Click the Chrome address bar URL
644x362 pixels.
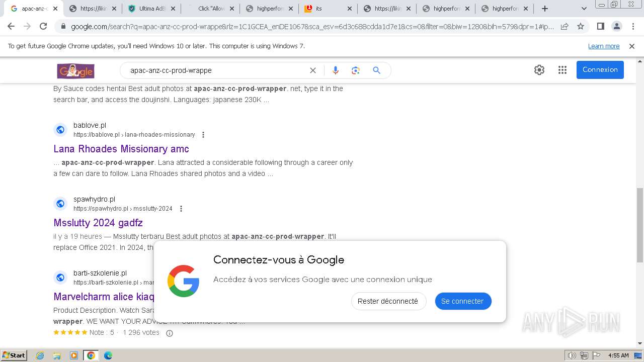tap(312, 27)
